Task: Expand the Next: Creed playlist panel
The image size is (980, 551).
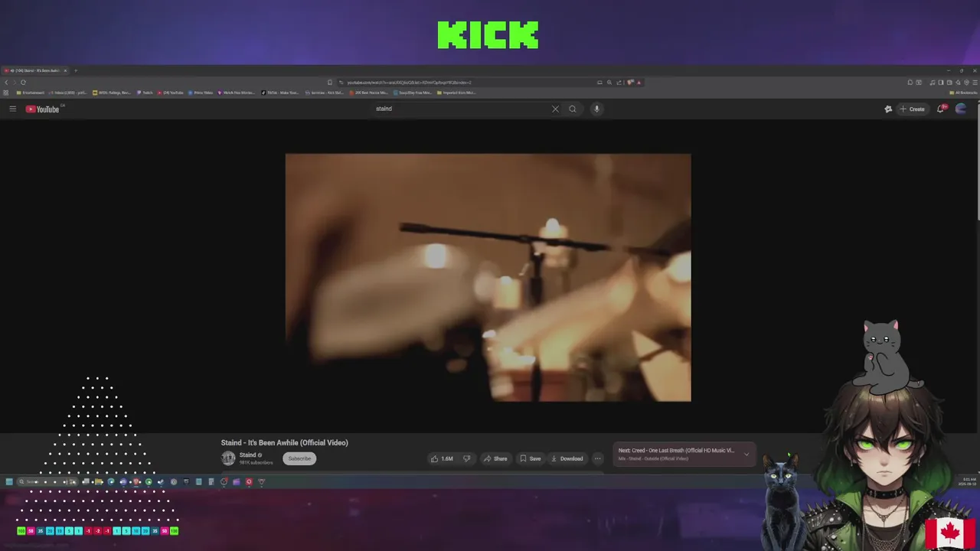Action: (x=746, y=454)
